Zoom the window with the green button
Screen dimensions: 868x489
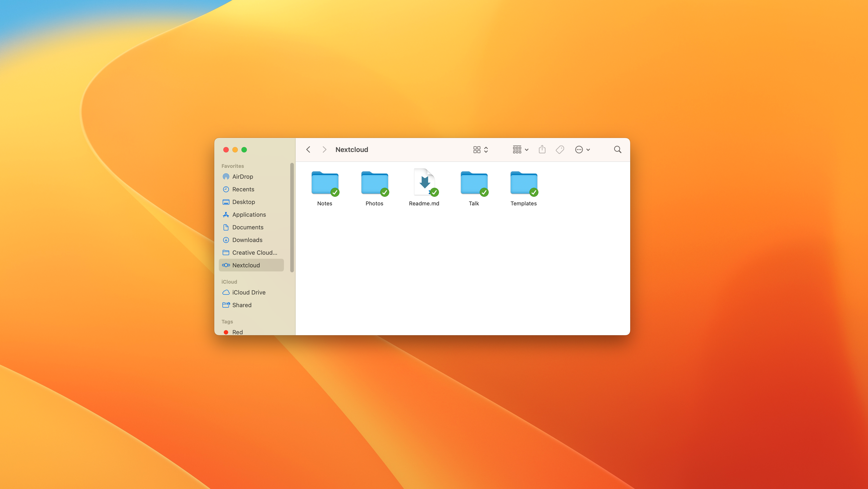pos(244,150)
